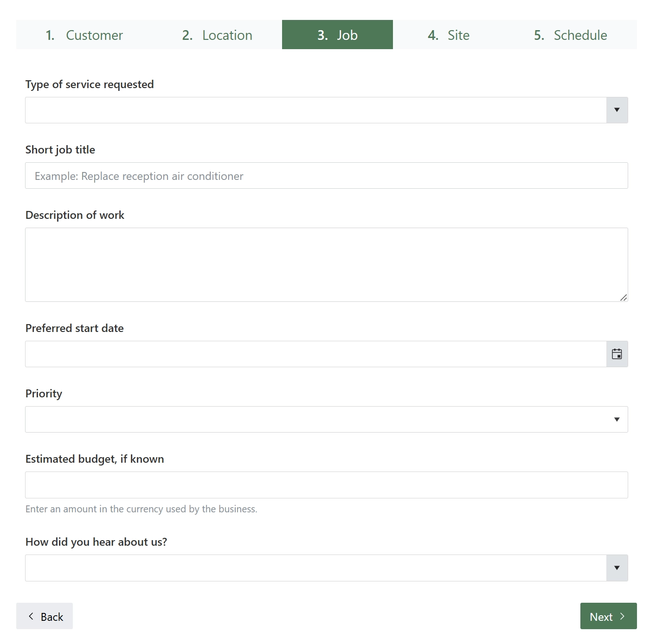Expand the How did you hear about us dropdown
Viewport: 656px width, 644px height.
(617, 568)
